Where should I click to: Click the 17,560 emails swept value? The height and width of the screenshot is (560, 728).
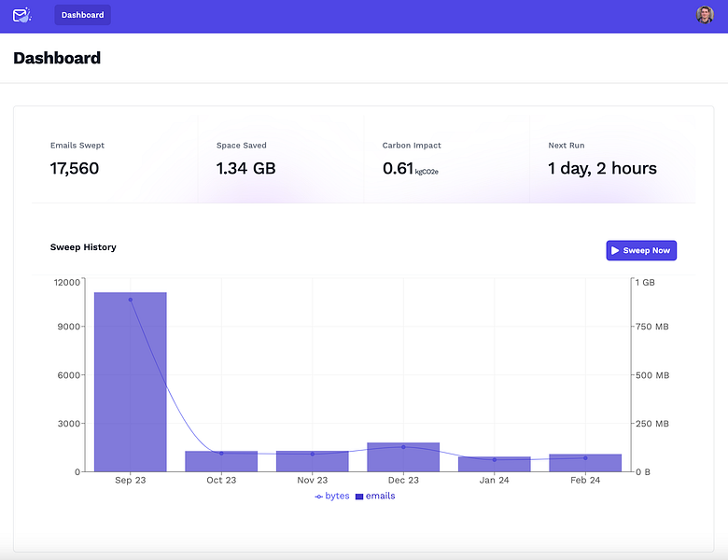75,168
